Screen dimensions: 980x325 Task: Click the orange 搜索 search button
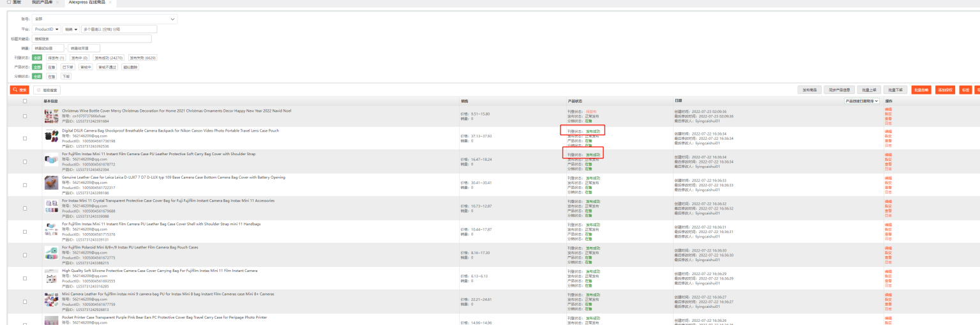coord(19,90)
